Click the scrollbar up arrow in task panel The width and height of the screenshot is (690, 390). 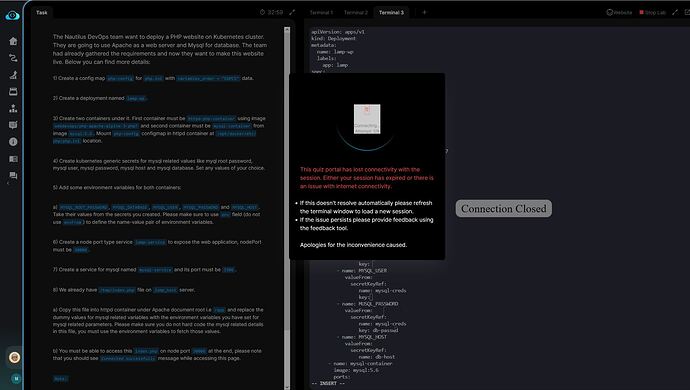[287, 29]
